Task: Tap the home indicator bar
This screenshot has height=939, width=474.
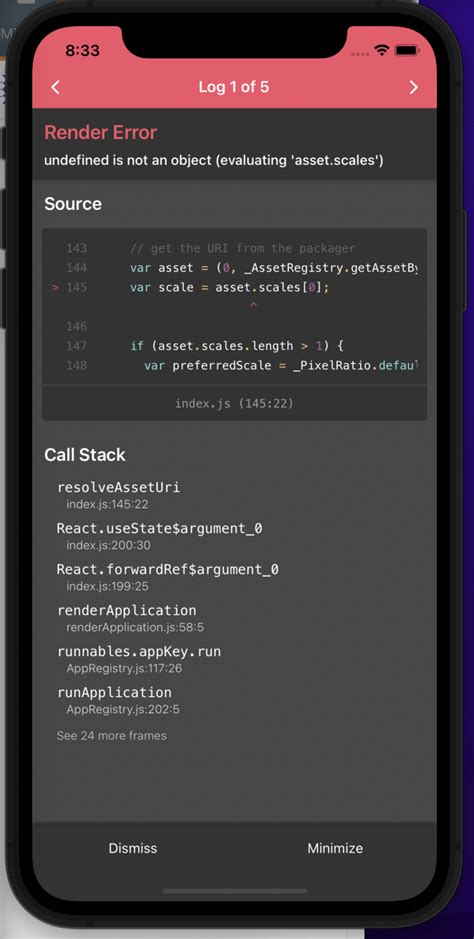Action: (234, 891)
